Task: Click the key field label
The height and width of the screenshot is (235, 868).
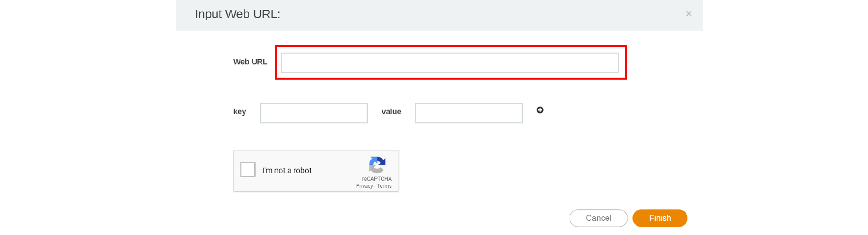Action: pos(239,112)
